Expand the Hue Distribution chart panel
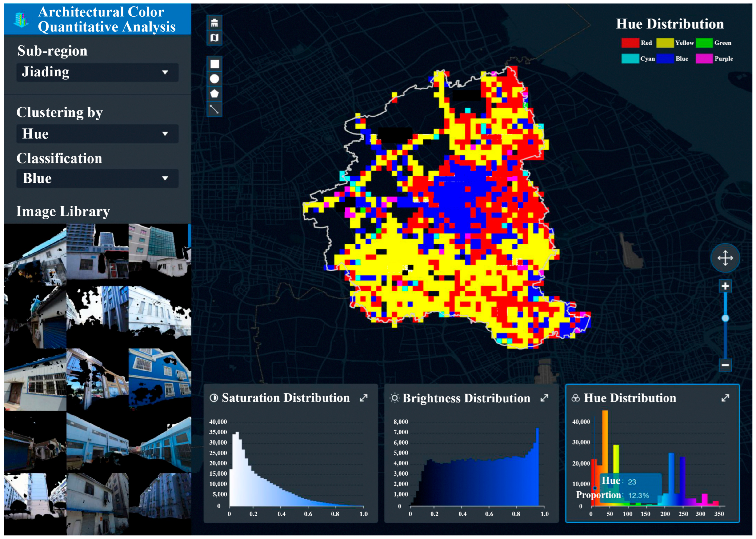 pos(725,398)
